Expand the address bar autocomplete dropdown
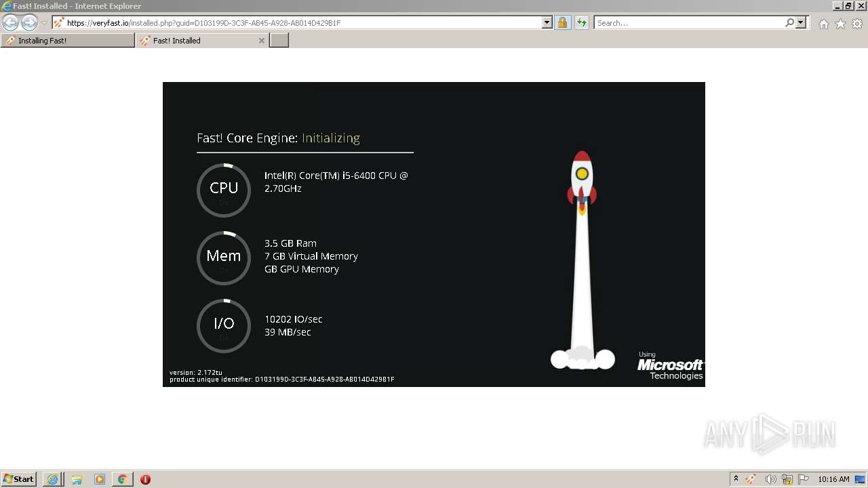This screenshot has width=868, height=488. coord(547,22)
